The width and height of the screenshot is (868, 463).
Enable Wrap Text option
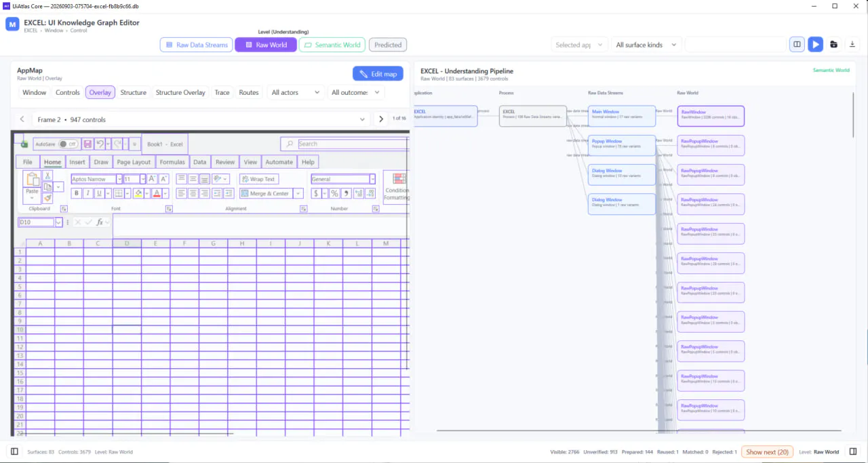tap(259, 179)
